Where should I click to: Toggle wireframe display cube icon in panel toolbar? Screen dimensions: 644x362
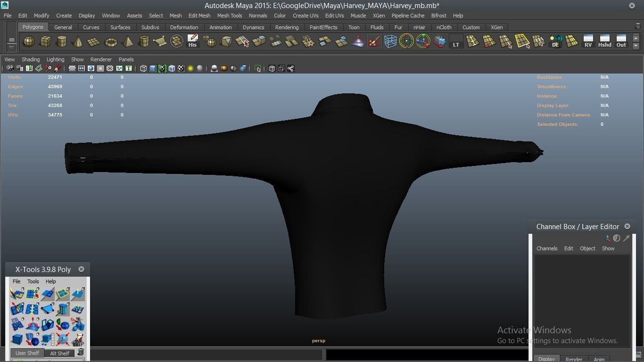point(143,68)
